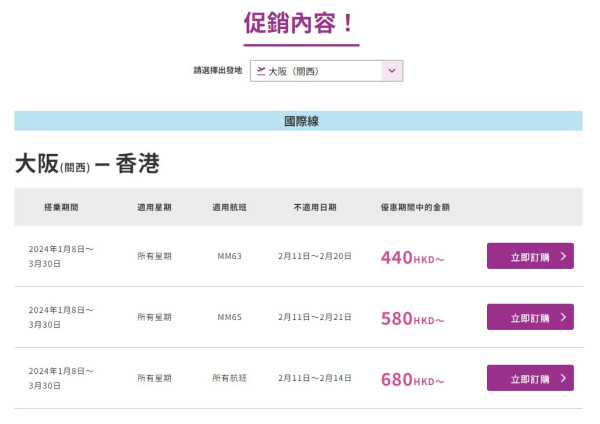This screenshot has height=424, width=600.
Task: Click the 搭乘期間 column header
Action: point(61,207)
